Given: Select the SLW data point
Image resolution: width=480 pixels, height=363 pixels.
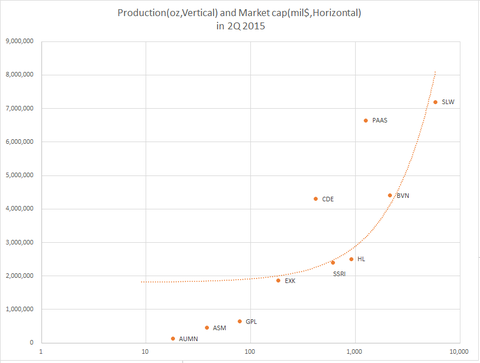Looking at the screenshot, I should (435, 102).
